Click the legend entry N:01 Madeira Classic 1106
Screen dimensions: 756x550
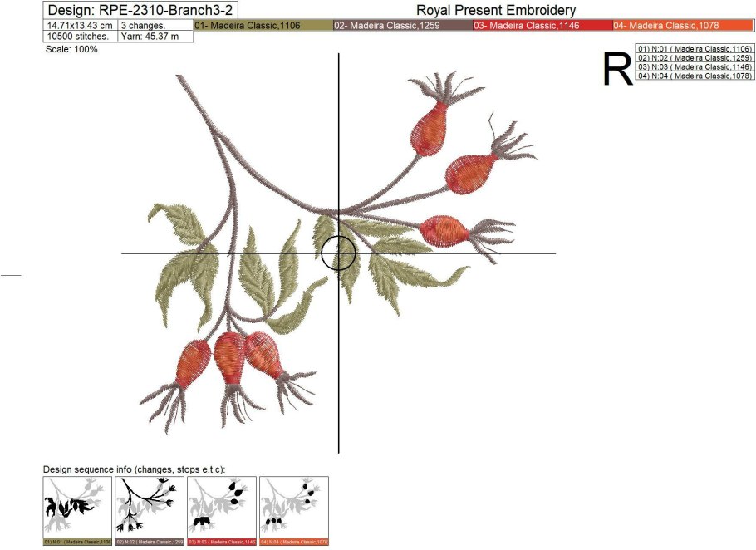pyautogui.click(x=695, y=49)
